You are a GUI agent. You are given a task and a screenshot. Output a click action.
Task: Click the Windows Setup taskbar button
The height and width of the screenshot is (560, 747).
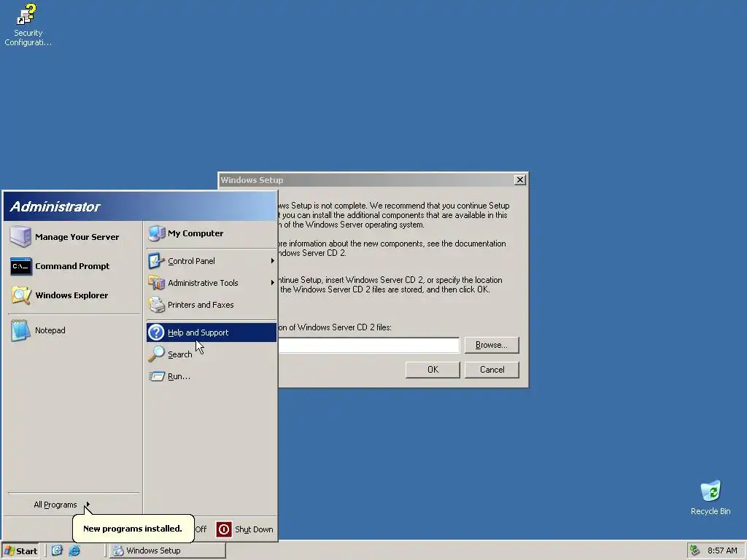(x=168, y=551)
